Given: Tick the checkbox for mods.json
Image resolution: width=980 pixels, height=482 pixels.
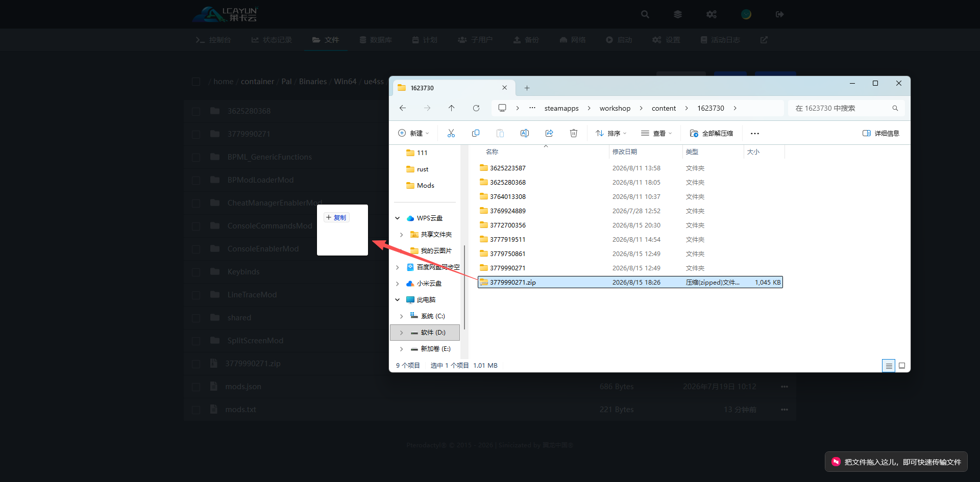Looking at the screenshot, I should point(196,387).
